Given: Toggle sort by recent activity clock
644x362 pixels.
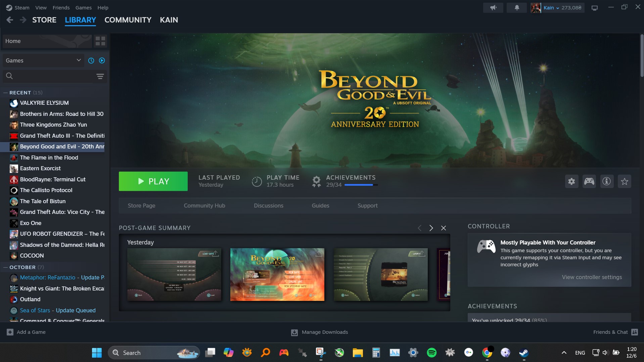Looking at the screenshot, I should tap(91, 60).
